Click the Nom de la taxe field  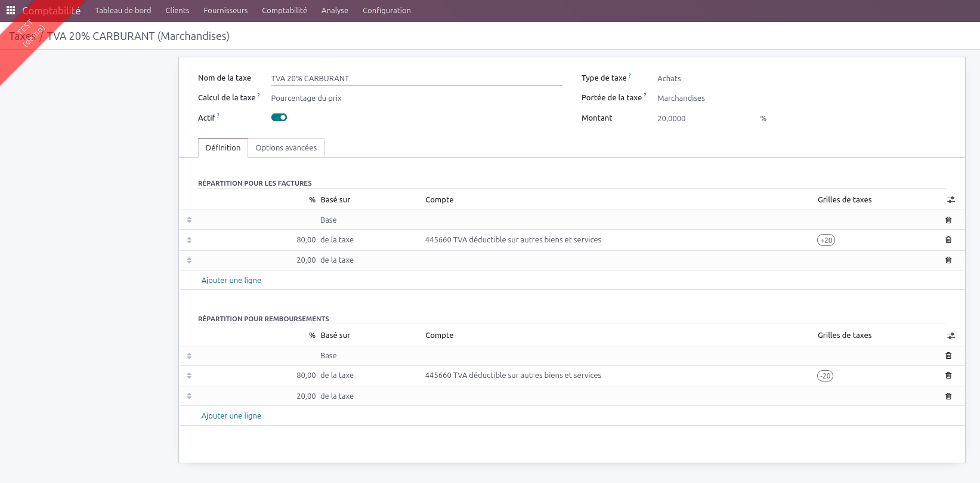[416, 79]
